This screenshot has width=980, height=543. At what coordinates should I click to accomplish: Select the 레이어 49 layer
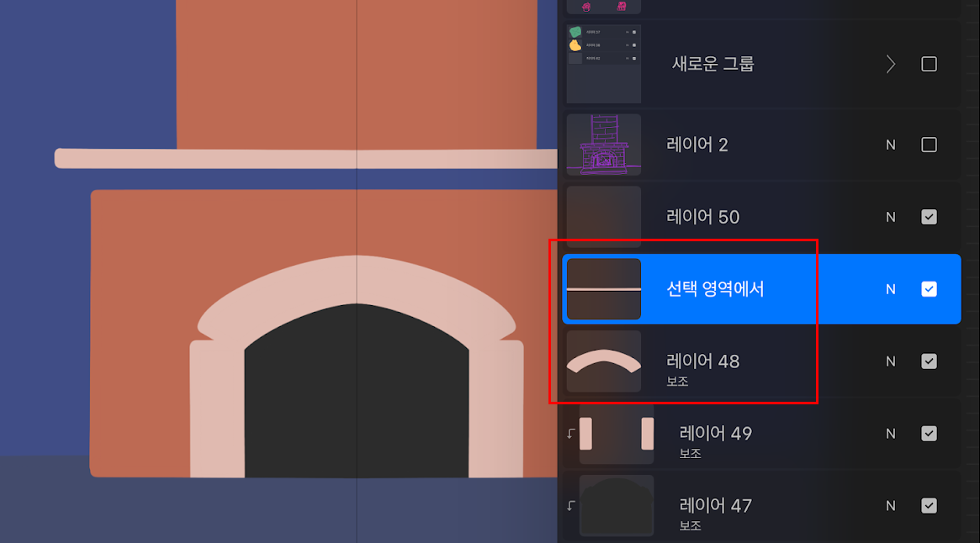coord(740,433)
